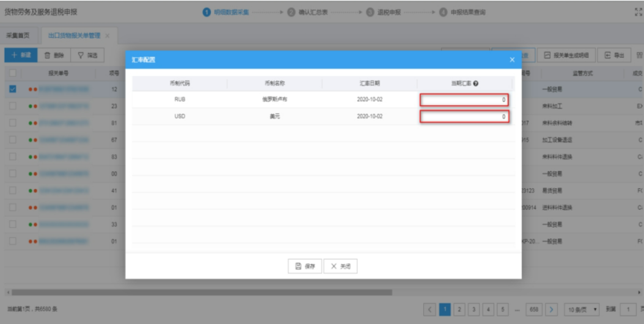Click the 关闭 close button
This screenshot has width=644, height=324.
340,266
